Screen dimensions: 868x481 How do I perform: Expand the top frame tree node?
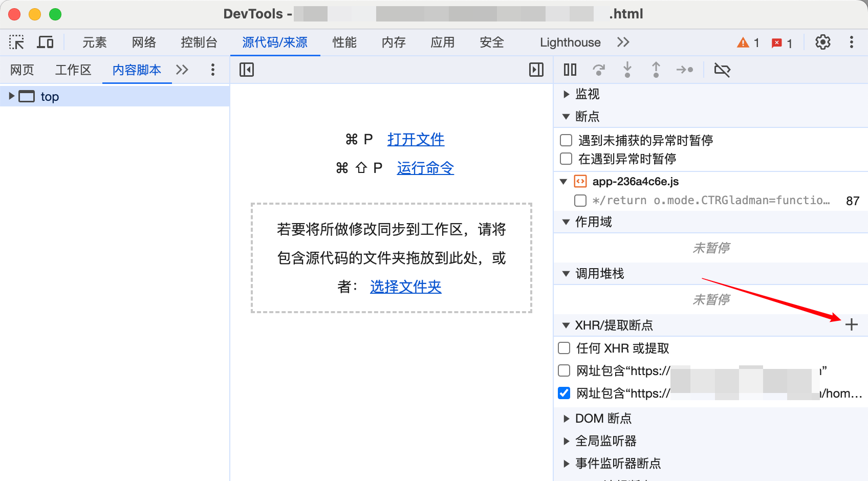11,96
